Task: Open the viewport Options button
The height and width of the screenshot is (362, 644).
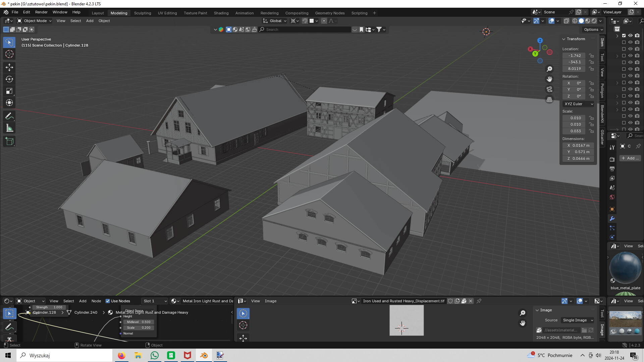Action: click(593, 29)
